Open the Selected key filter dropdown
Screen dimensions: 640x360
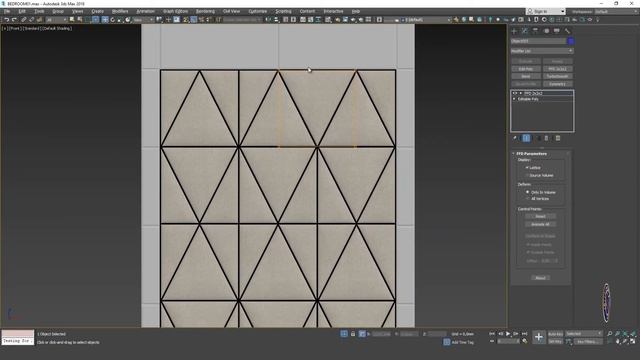[584, 334]
